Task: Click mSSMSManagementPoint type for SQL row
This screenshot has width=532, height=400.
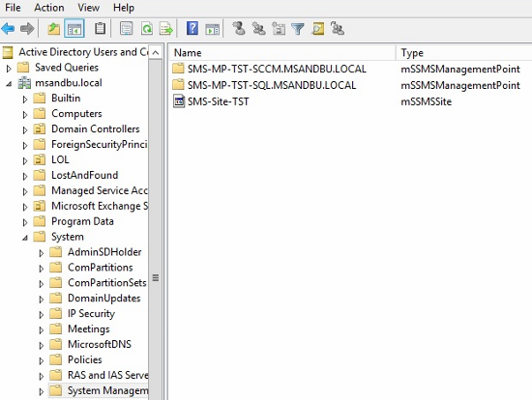Action: click(460, 85)
